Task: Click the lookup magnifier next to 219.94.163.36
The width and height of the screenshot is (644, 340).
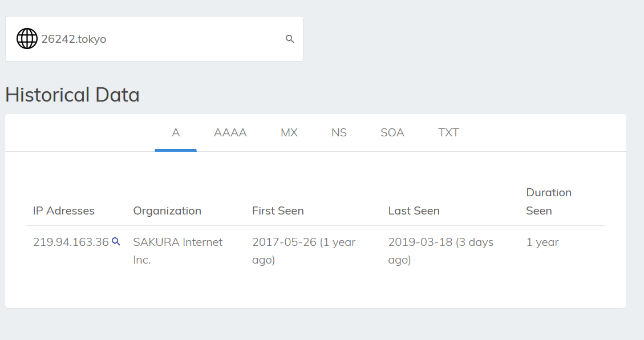Action: coord(116,241)
